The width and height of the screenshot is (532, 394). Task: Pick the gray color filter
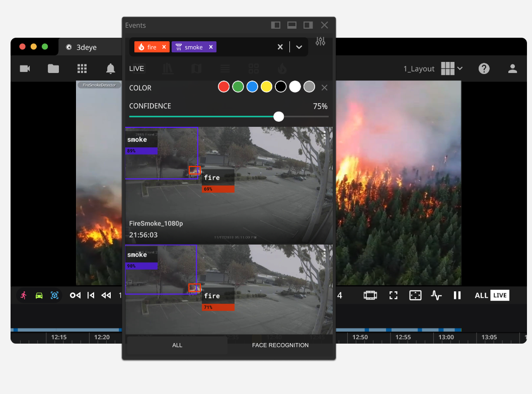[x=309, y=87]
